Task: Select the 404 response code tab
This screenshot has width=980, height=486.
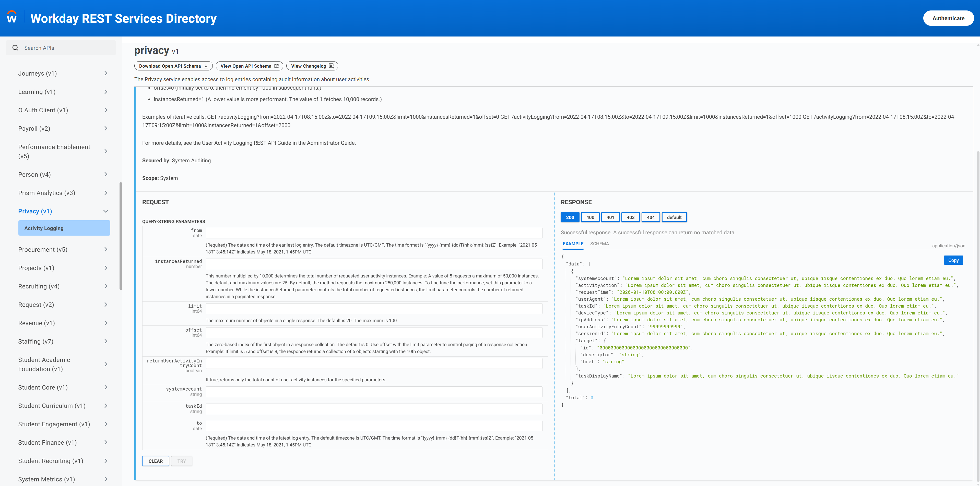Action: 651,217
